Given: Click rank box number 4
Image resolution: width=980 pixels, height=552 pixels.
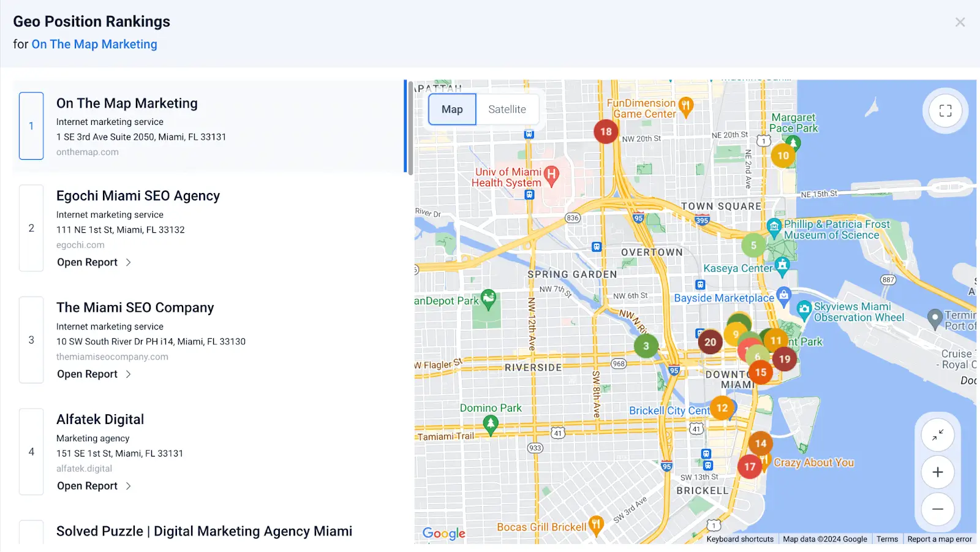Looking at the screenshot, I should (x=31, y=452).
